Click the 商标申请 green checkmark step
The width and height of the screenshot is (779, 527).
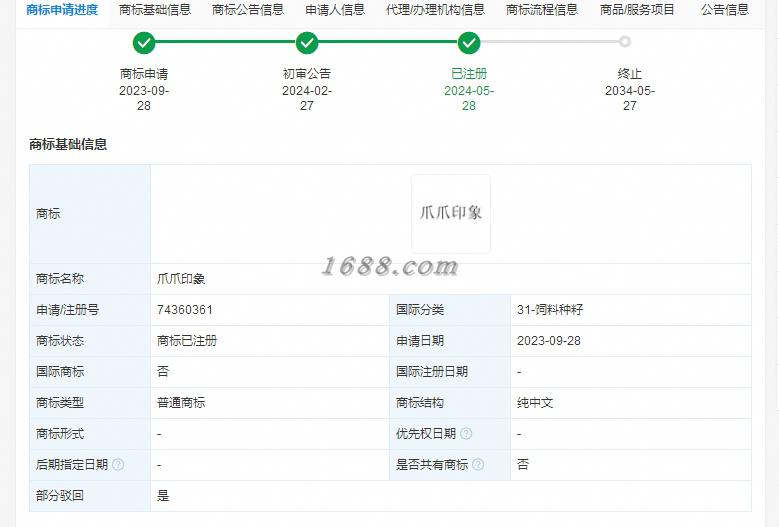pyautogui.click(x=144, y=43)
